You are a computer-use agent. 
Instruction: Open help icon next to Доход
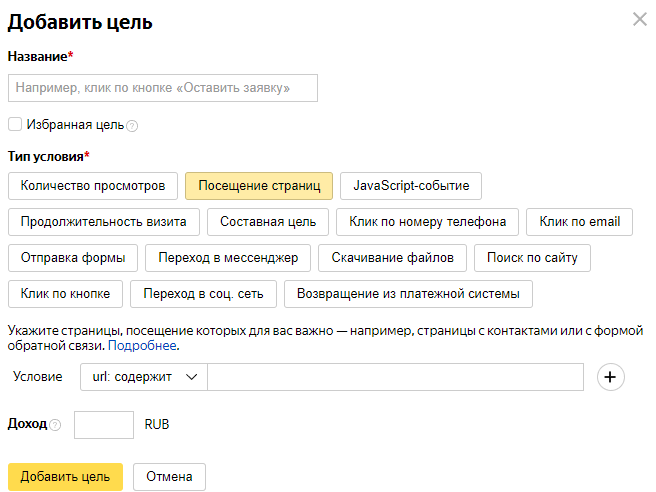(55, 425)
